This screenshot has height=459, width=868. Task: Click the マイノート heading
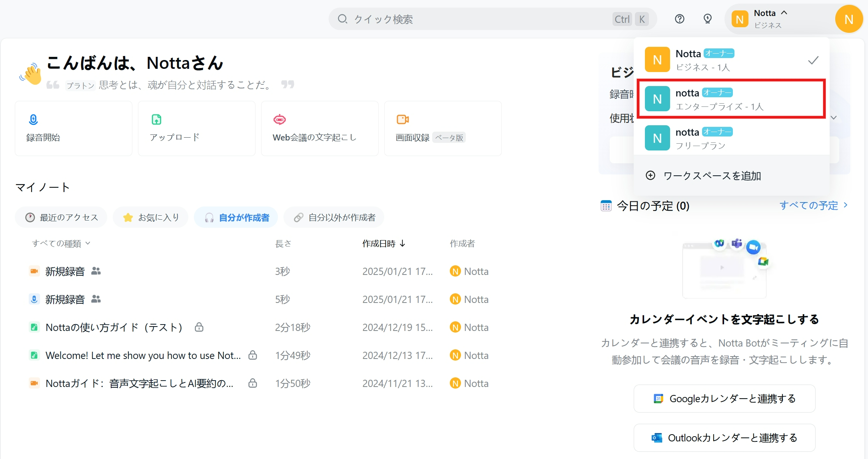(42, 187)
